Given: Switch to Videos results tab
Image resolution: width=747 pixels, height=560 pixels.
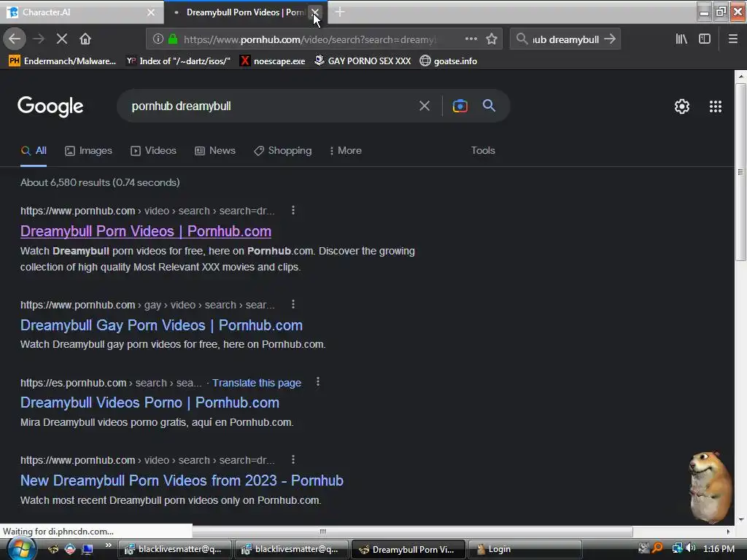Looking at the screenshot, I should [x=153, y=150].
